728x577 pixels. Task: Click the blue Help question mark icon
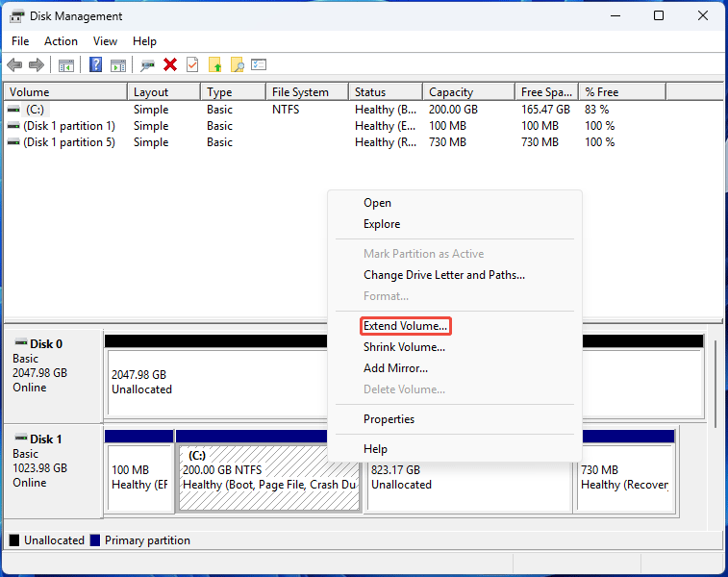[95, 64]
